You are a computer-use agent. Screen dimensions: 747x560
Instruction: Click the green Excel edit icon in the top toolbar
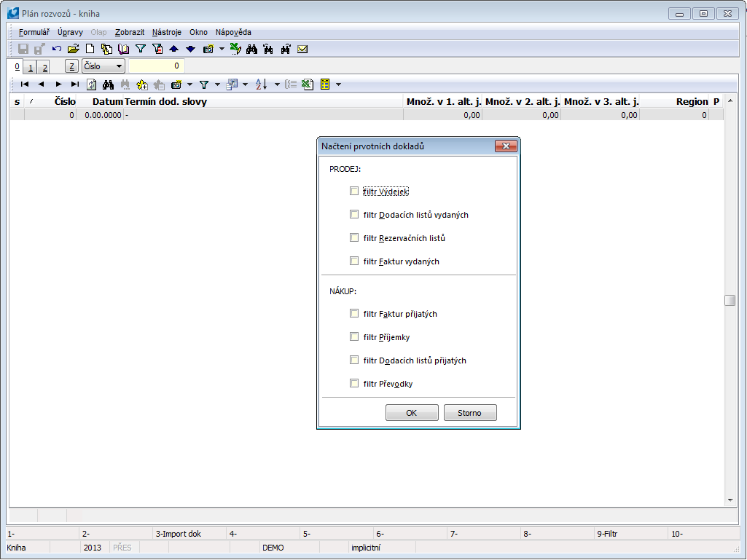pos(235,49)
